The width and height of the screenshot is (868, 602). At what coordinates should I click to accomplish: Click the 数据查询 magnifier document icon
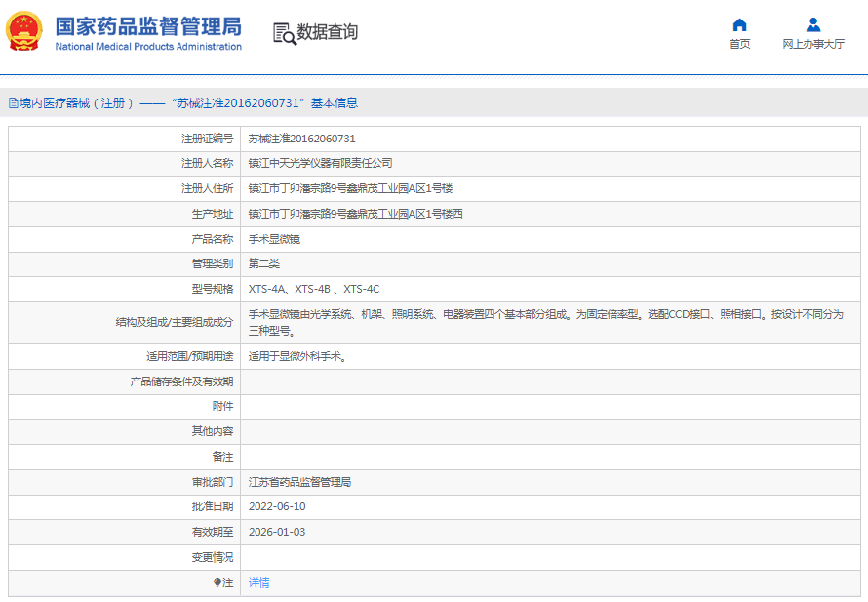pyautogui.click(x=284, y=33)
